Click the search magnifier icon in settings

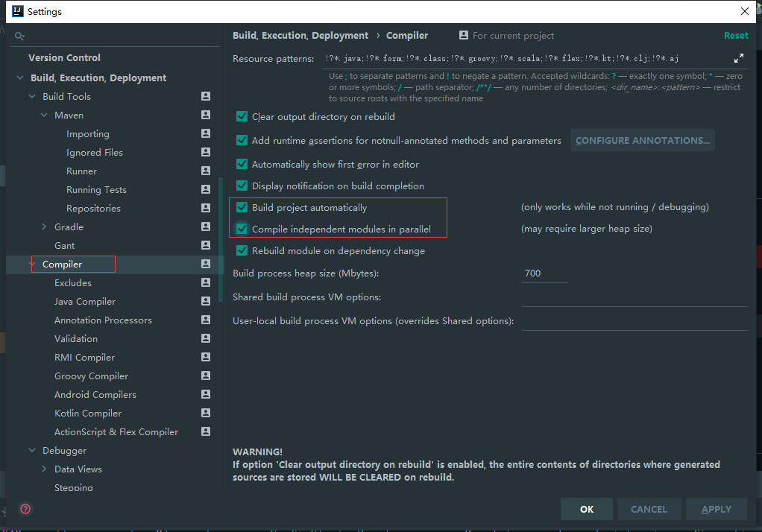(19, 36)
